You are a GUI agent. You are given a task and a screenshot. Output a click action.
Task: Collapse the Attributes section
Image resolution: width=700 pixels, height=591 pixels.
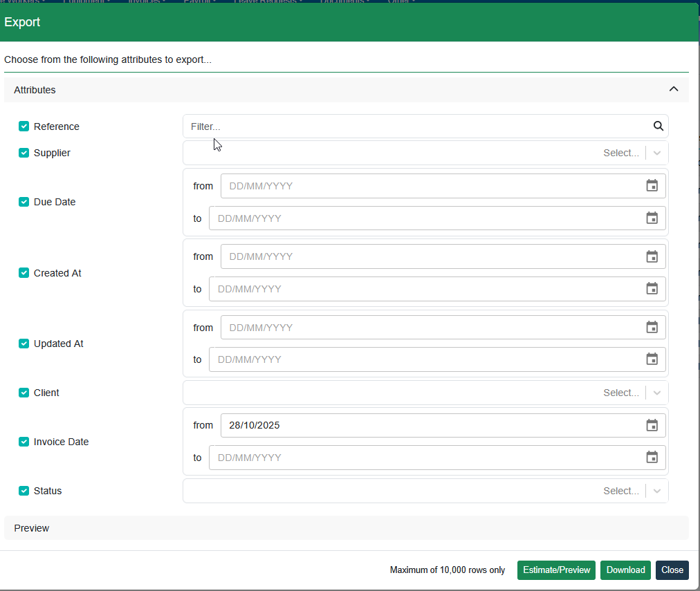click(673, 89)
